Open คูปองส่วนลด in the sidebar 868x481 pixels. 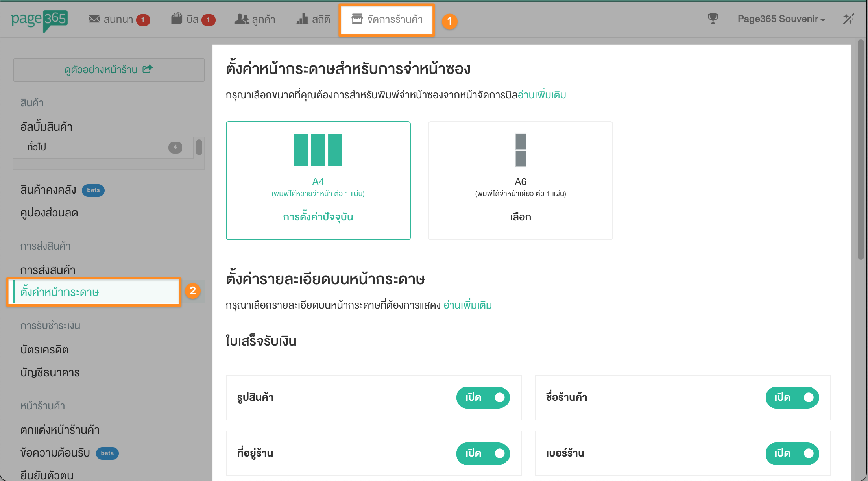click(49, 213)
